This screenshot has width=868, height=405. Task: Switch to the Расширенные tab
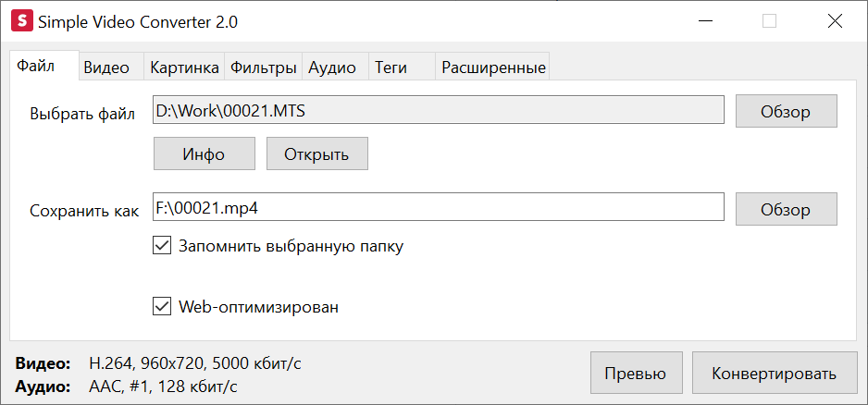click(x=492, y=67)
